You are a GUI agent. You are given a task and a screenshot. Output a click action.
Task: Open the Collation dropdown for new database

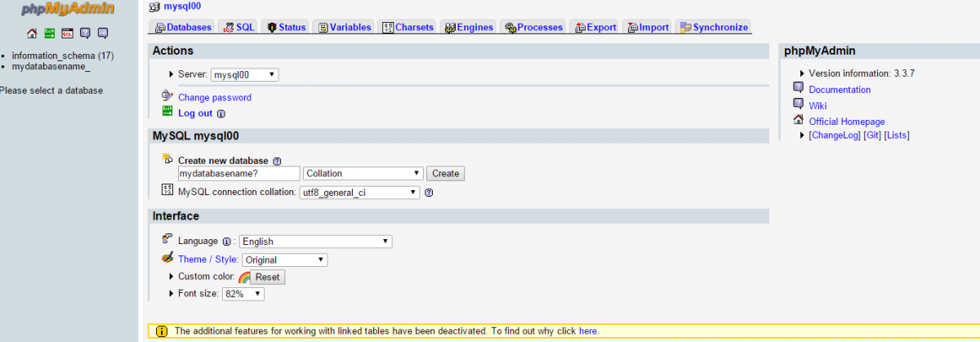[363, 173]
